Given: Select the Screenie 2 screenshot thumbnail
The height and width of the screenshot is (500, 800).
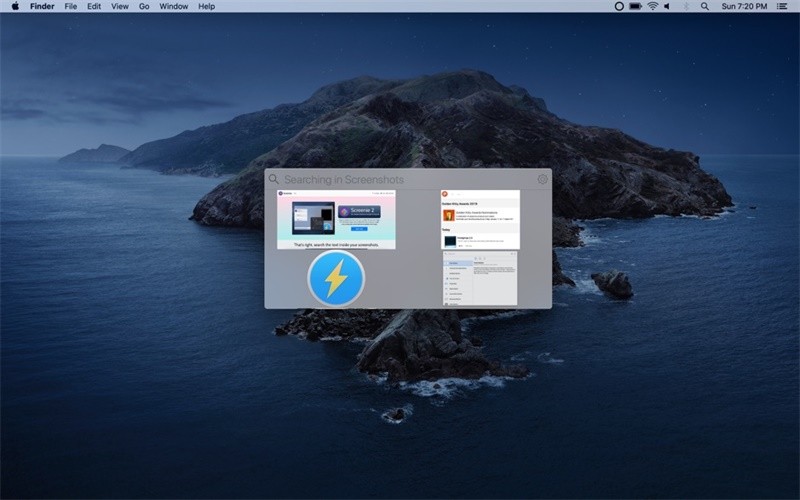Looking at the screenshot, I should coord(336,219).
